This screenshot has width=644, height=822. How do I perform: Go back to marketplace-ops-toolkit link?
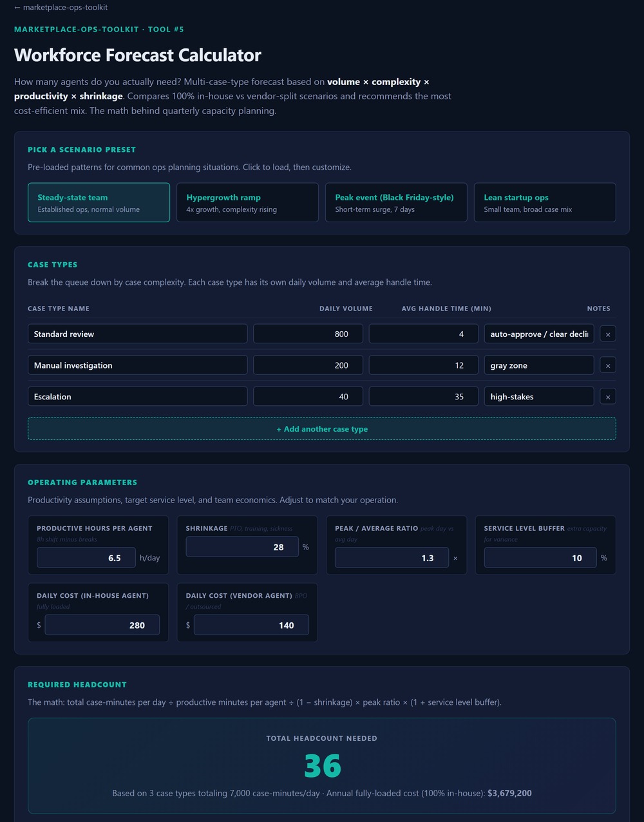click(61, 7)
